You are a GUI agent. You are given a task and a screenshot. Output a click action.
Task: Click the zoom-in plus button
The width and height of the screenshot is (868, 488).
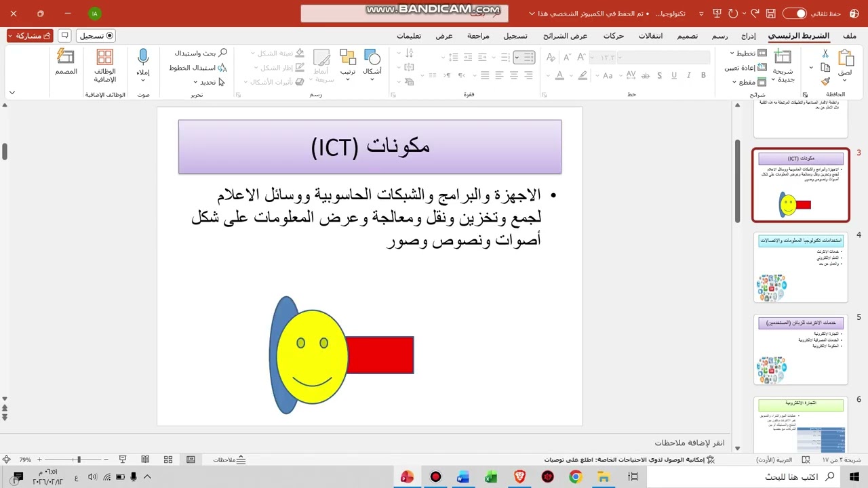[x=39, y=460]
